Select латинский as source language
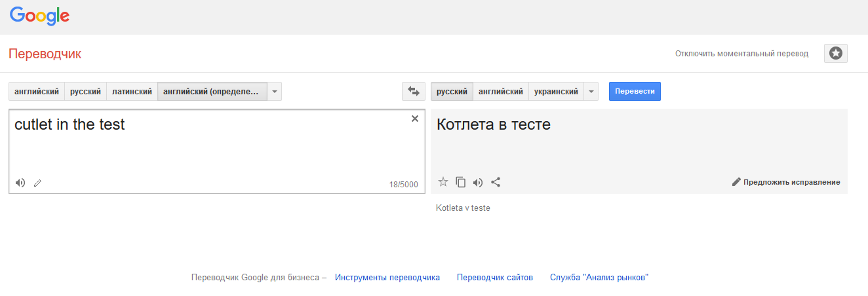The width and height of the screenshot is (868, 296). pyautogui.click(x=132, y=92)
